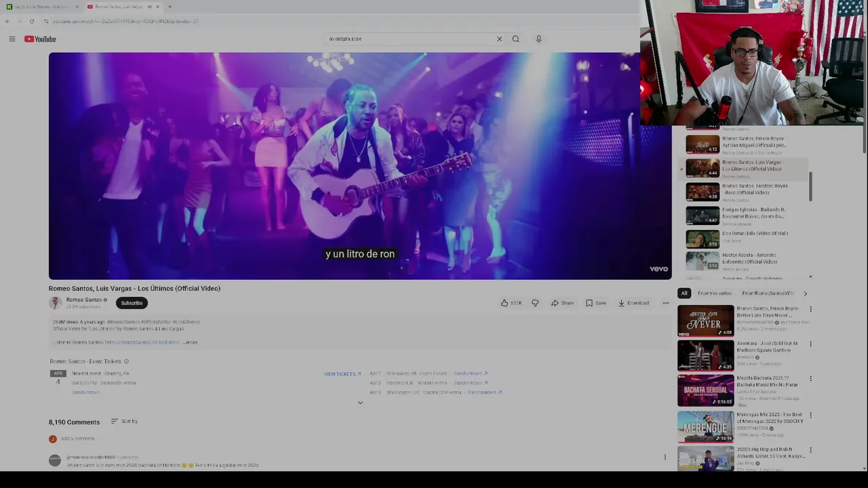Play Enrique Iglesias Bailando in the playlist
The width and height of the screenshot is (868, 488).
click(x=745, y=216)
